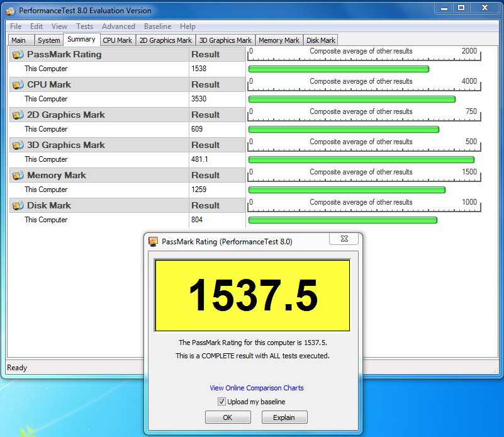This screenshot has height=437, width=504.
Task: Click the Memory Mark result value 1259
Action: coord(199,190)
